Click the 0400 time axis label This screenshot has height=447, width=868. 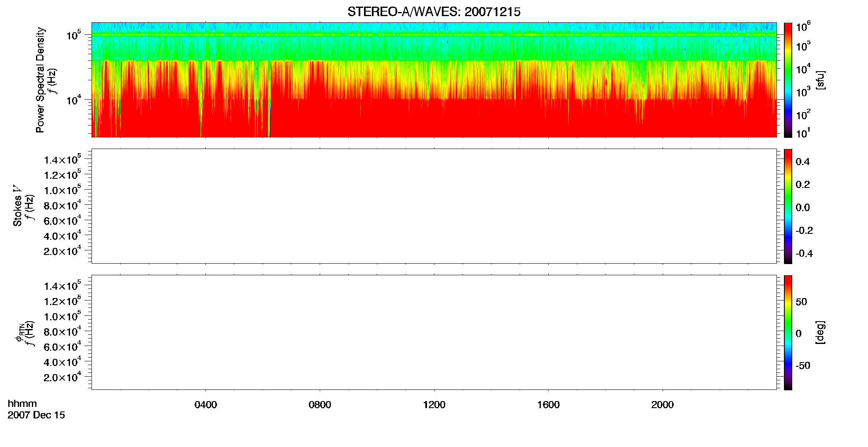206,405
